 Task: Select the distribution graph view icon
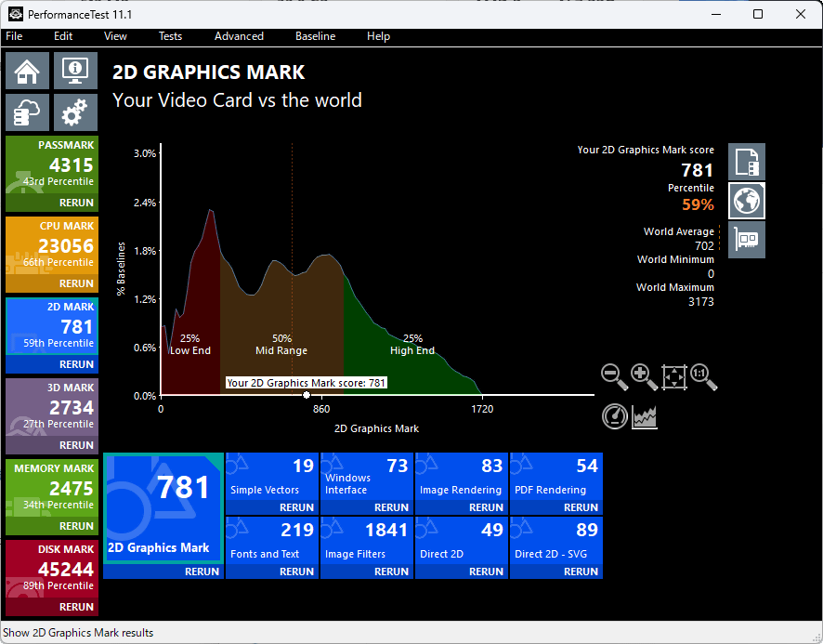click(x=646, y=417)
